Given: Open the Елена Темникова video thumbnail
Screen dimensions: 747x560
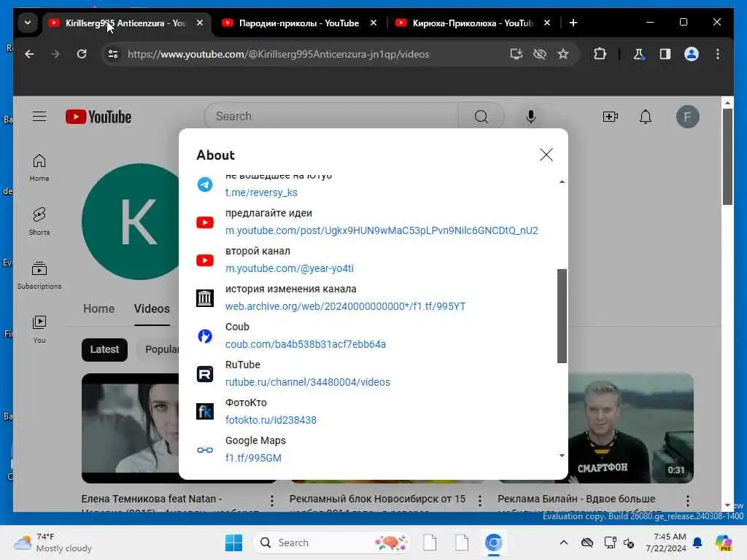Looking at the screenshot, I should pyautogui.click(x=130, y=427).
